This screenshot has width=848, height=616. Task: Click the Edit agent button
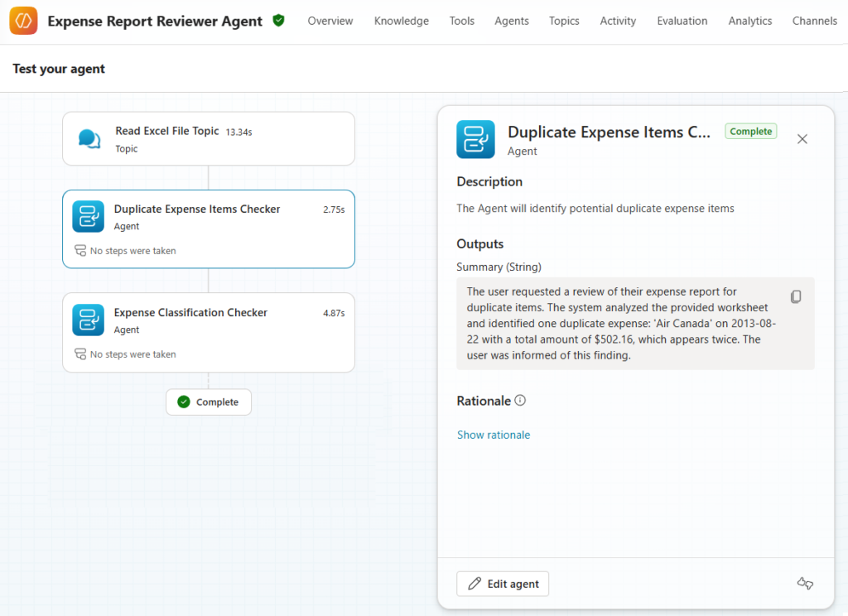pyautogui.click(x=503, y=584)
